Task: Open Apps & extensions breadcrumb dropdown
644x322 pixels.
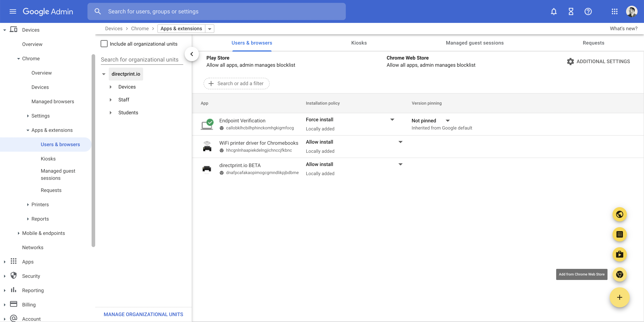Action: (210, 29)
